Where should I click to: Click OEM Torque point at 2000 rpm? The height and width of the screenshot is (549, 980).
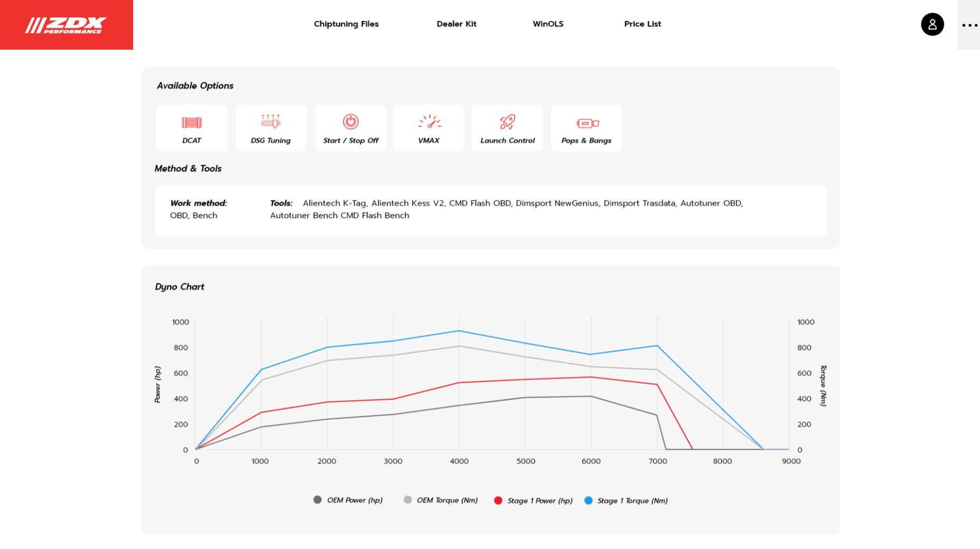click(327, 361)
